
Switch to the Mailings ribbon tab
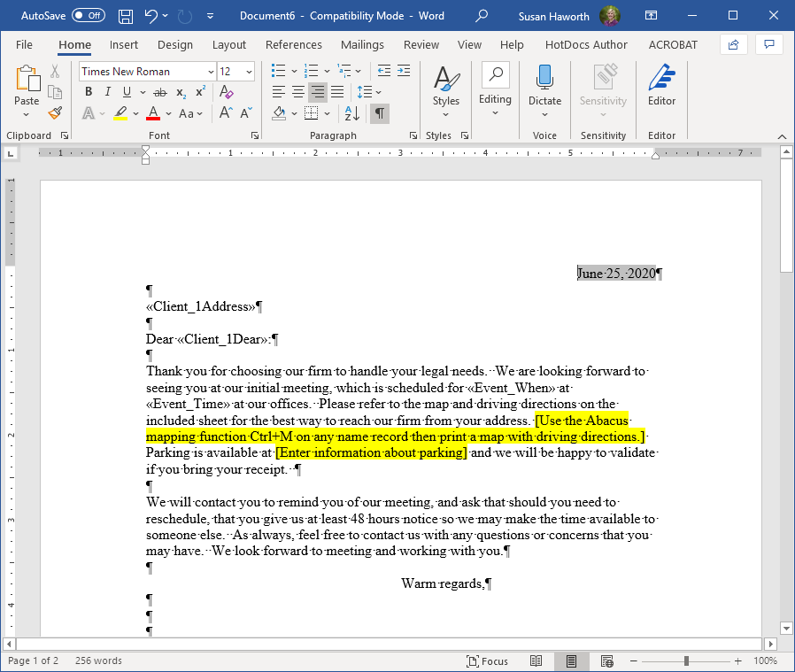click(363, 44)
